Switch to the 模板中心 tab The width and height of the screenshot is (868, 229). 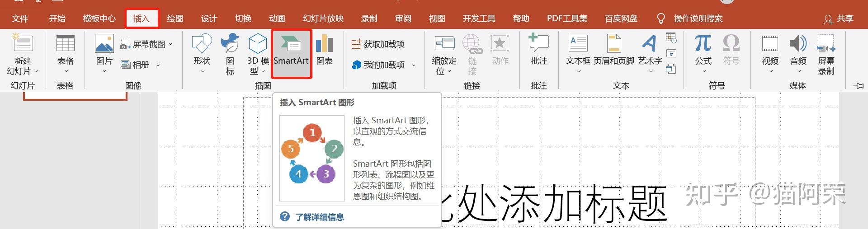tap(99, 19)
